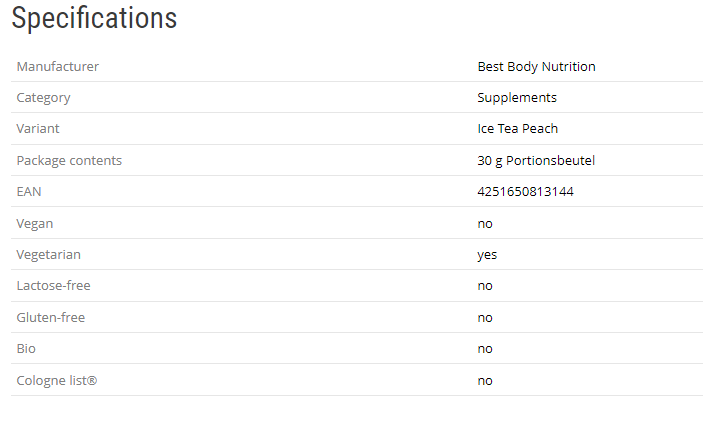Click the Gluten-free label

click(51, 317)
